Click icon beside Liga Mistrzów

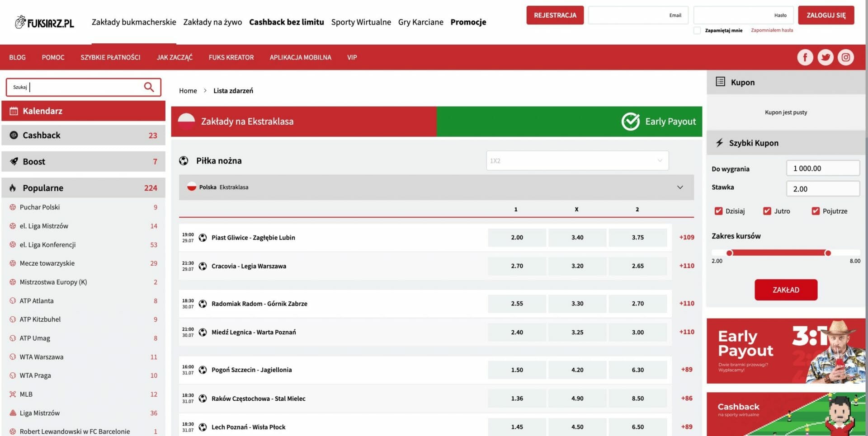(x=13, y=413)
